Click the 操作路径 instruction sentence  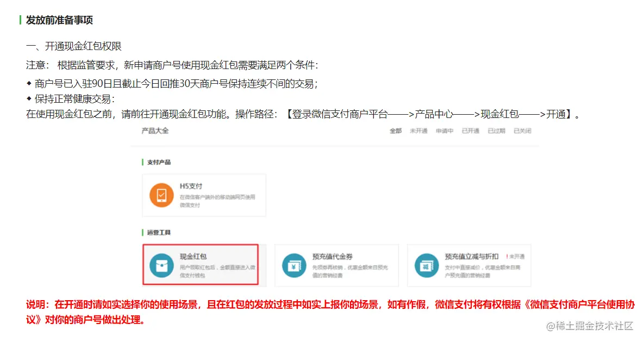[303, 114]
